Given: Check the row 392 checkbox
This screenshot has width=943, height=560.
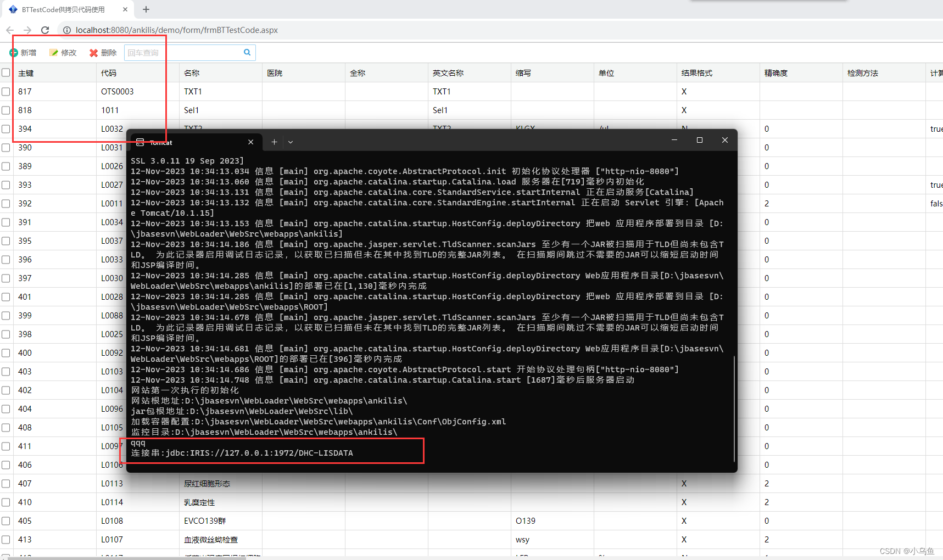Looking at the screenshot, I should 6,204.
